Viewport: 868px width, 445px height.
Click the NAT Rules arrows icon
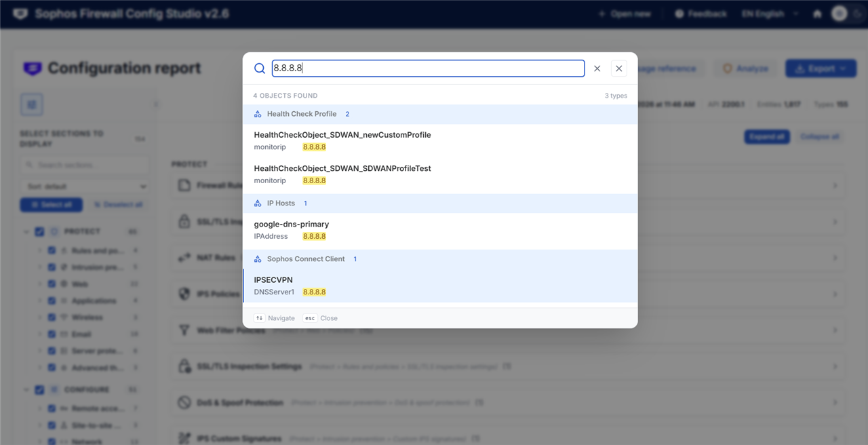184,258
